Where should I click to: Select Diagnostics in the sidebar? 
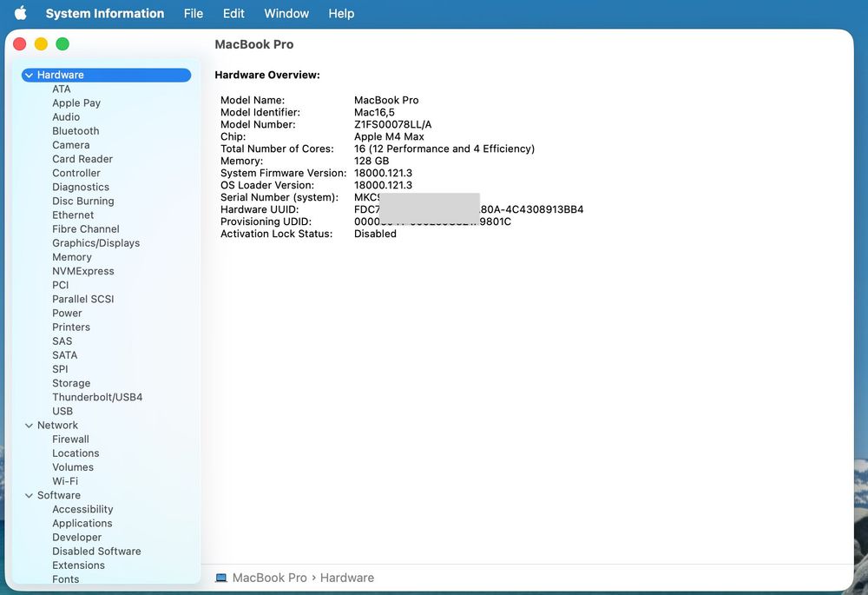point(81,188)
